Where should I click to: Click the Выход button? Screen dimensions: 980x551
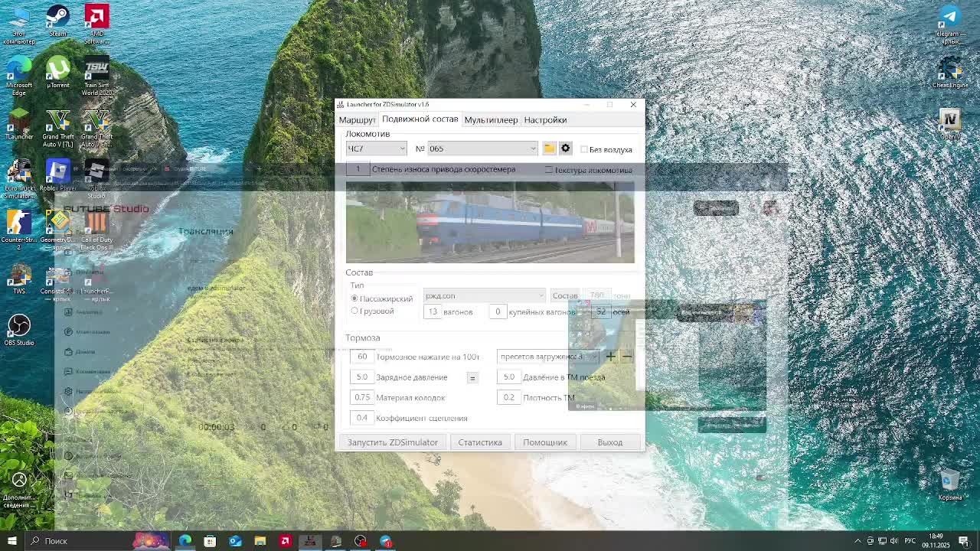click(610, 442)
